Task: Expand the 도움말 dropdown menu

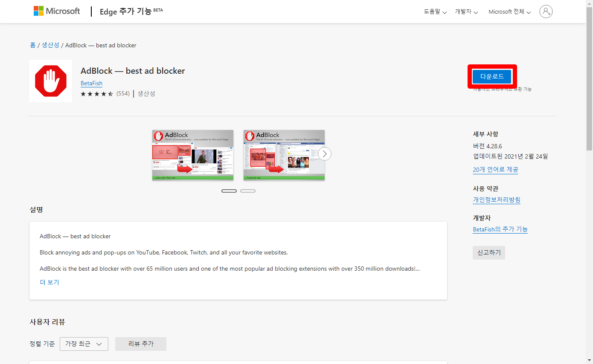Action: [435, 12]
